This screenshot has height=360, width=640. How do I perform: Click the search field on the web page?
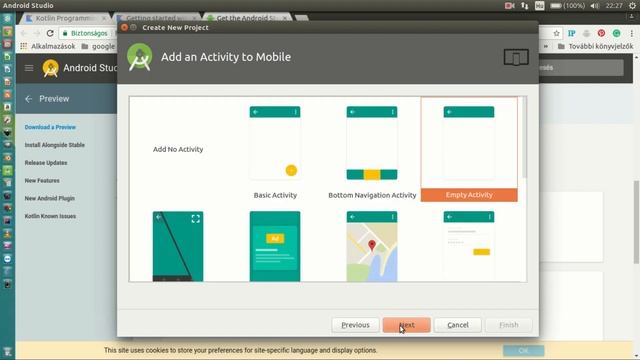point(581,68)
